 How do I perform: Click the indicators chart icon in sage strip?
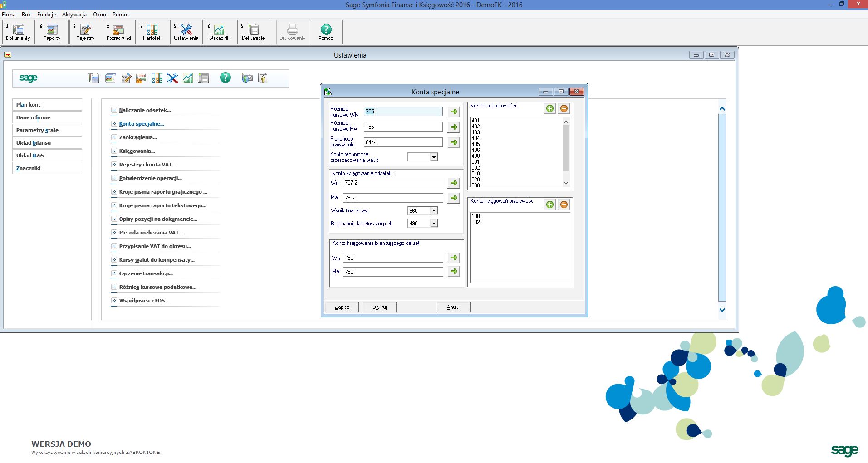(188, 78)
